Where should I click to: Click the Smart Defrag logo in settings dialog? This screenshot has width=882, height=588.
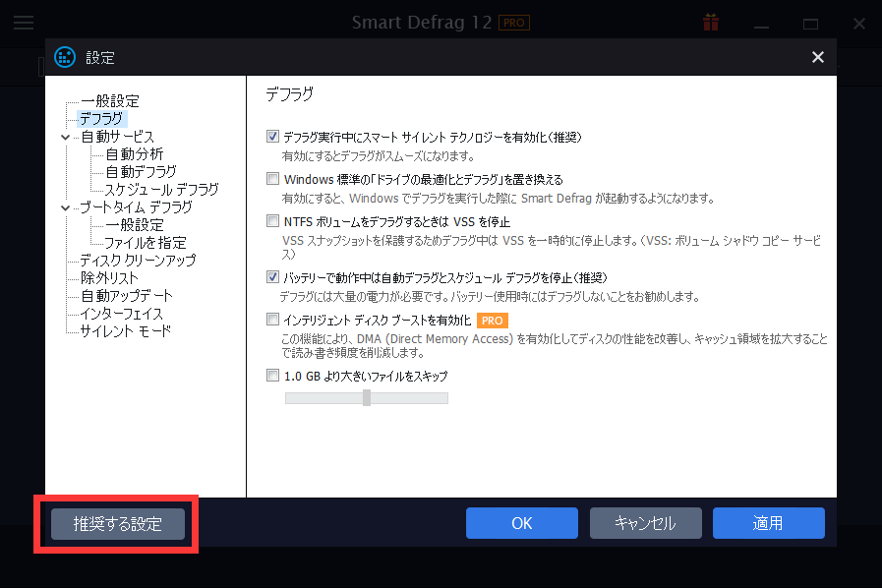coord(65,57)
